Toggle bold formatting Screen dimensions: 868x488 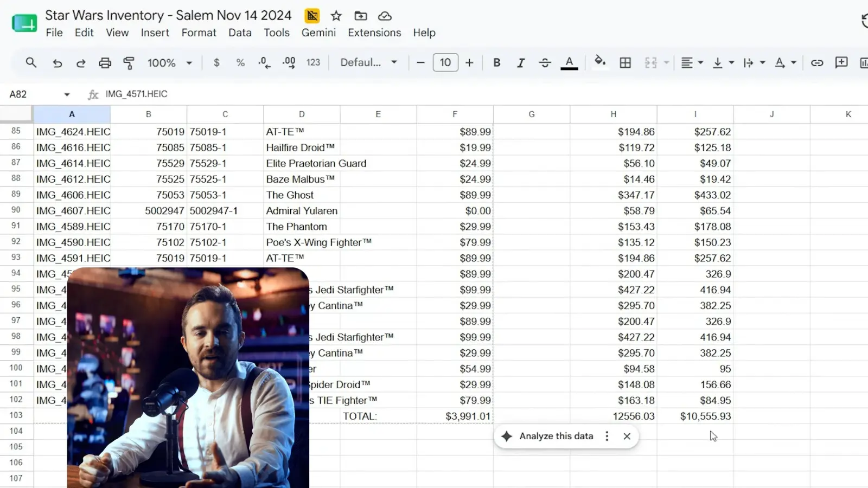coord(496,62)
